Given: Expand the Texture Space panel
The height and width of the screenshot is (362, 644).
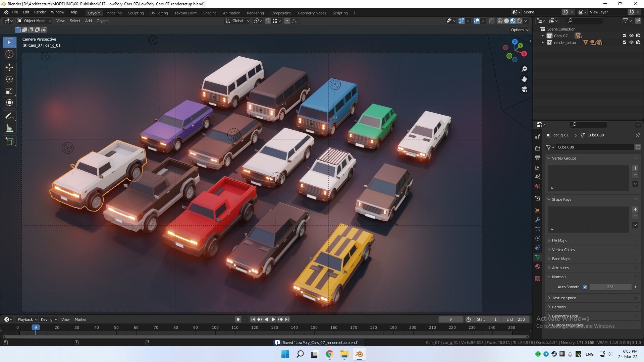Looking at the screenshot, I should tap(593, 298).
